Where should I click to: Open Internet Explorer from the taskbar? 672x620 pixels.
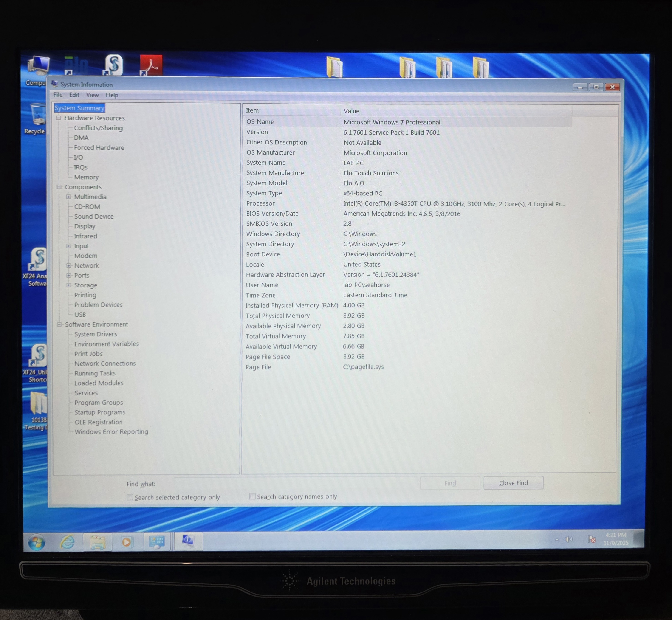pyautogui.click(x=68, y=541)
